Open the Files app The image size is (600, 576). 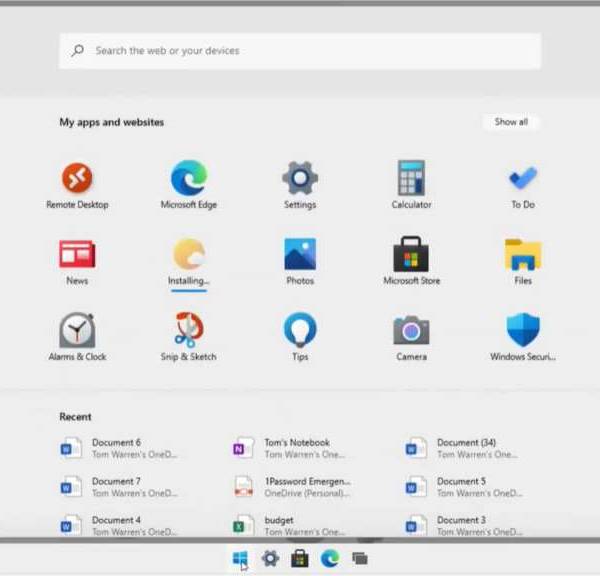522,256
